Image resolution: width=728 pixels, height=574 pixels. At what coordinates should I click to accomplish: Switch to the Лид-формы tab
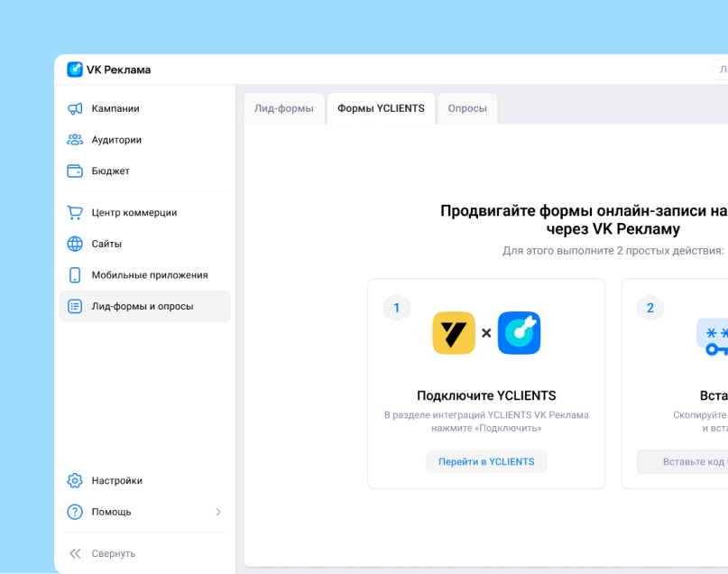point(283,108)
